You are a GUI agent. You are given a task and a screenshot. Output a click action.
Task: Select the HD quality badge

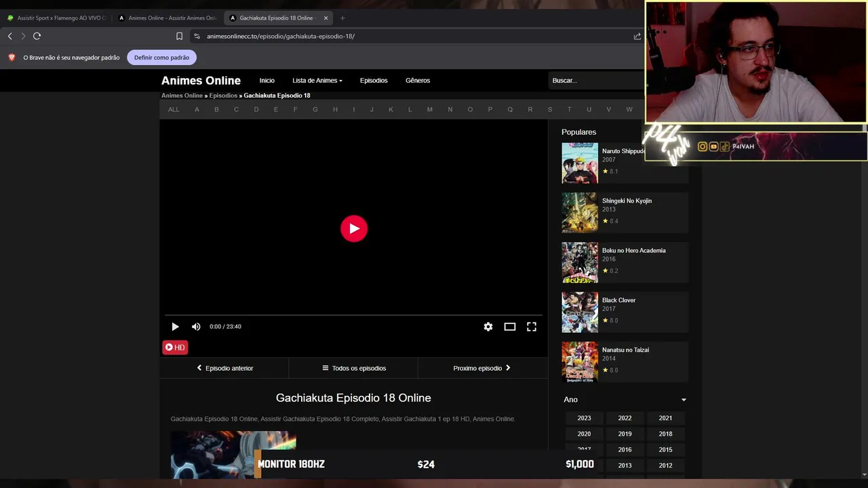[175, 347]
